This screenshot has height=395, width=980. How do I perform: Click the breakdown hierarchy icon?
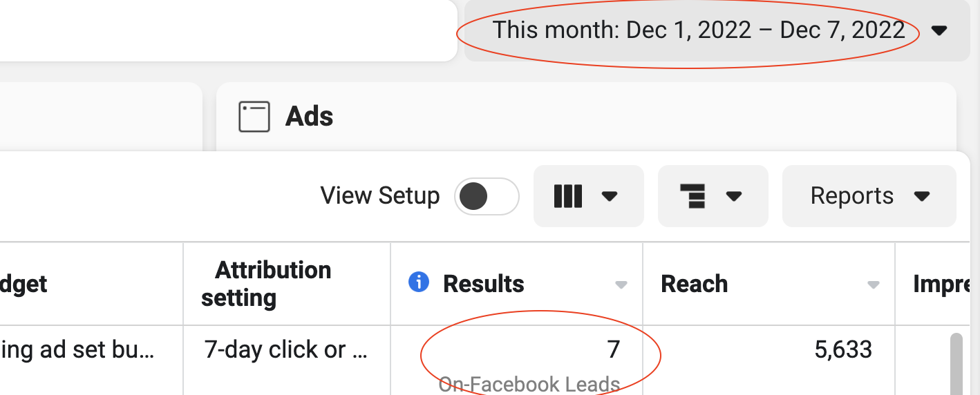coord(692,196)
